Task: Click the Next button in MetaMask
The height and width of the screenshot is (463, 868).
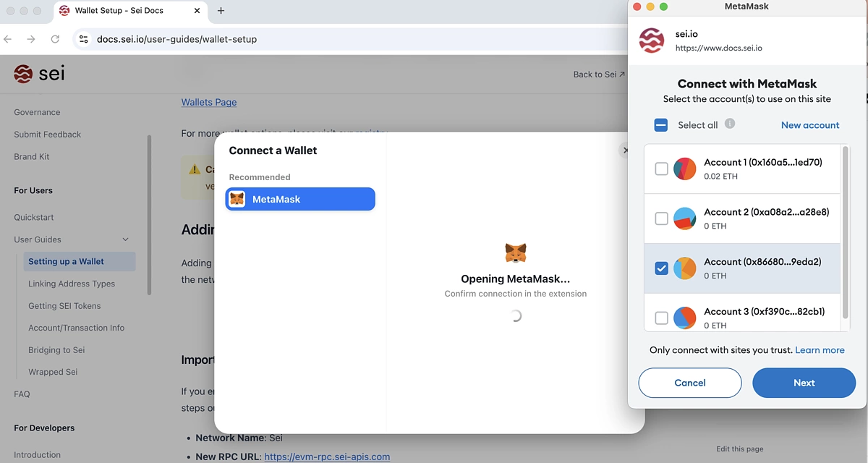Action: point(804,383)
